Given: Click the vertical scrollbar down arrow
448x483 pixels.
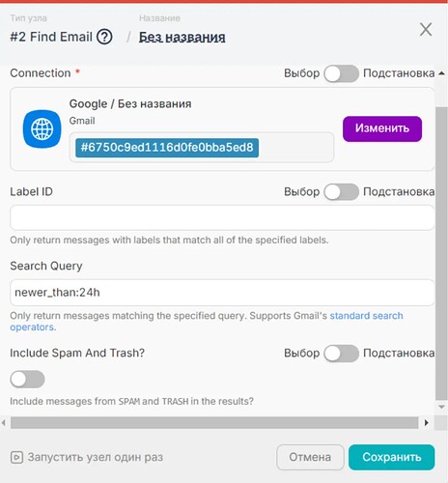Looking at the screenshot, I should [x=441, y=407].
